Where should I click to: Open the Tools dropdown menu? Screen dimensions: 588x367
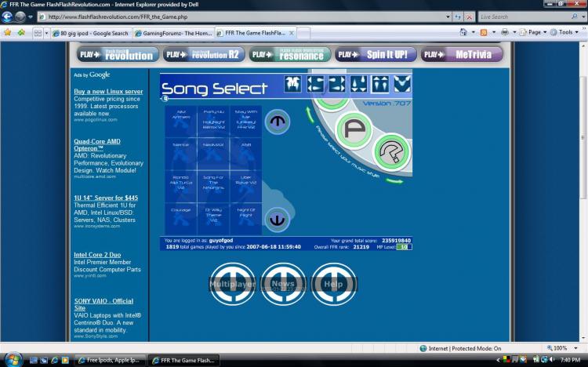click(564, 32)
